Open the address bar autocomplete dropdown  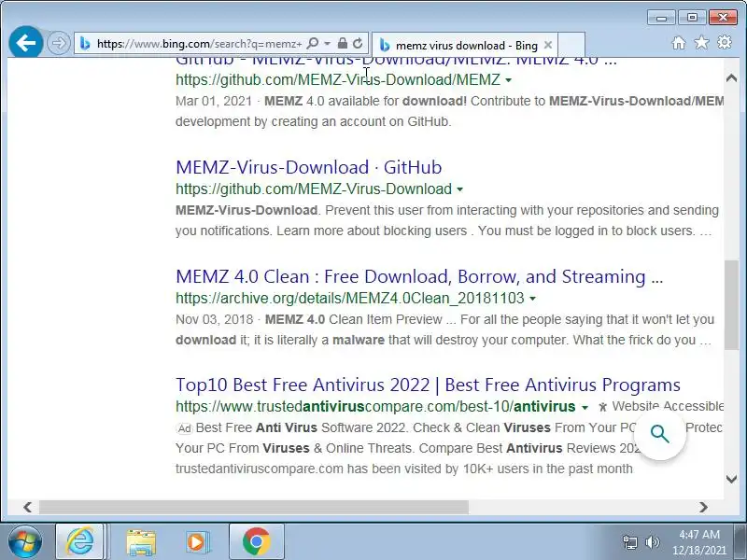[328, 44]
